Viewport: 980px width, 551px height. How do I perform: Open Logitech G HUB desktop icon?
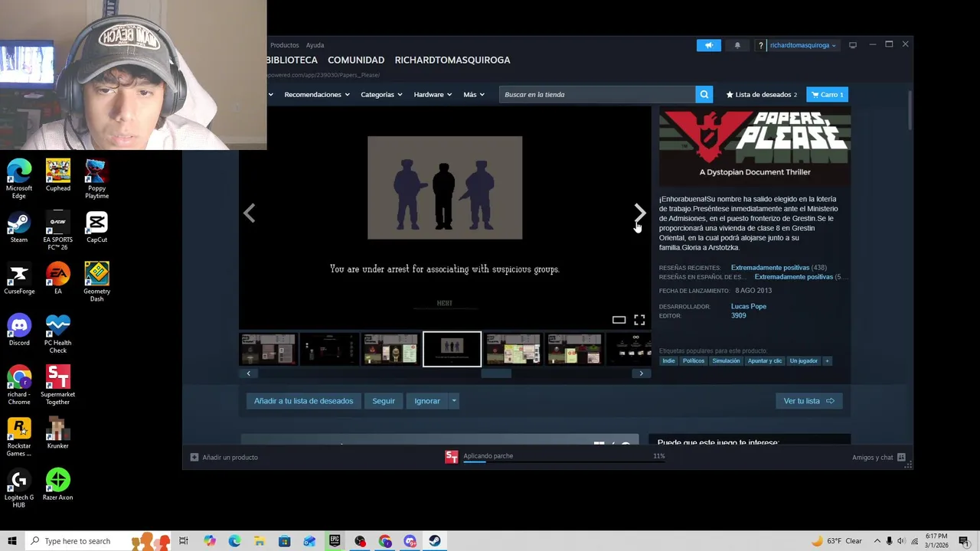19,487
